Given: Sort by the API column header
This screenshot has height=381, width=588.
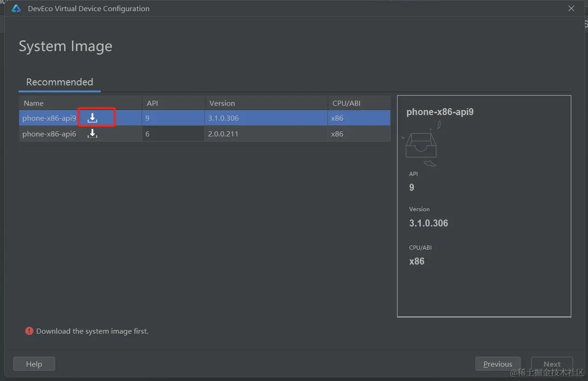Looking at the screenshot, I should pos(173,103).
